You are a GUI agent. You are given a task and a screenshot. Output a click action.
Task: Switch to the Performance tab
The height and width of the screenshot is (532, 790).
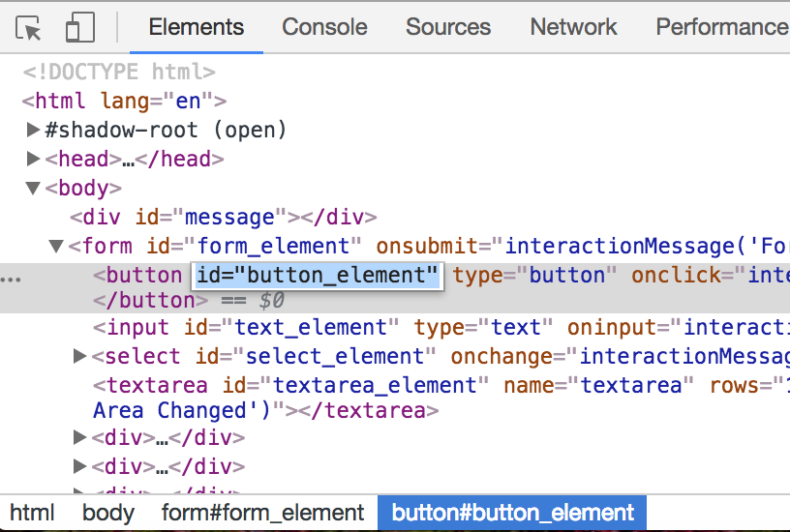click(x=721, y=27)
